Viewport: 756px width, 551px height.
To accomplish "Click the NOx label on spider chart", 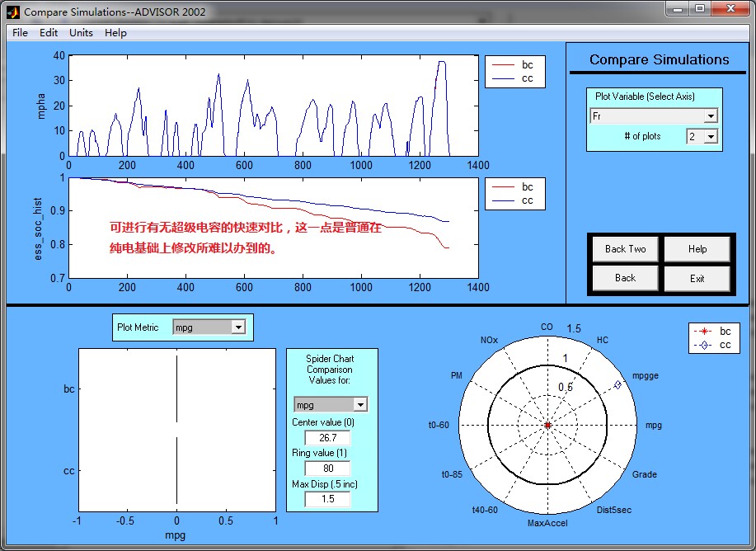I will coord(489,340).
